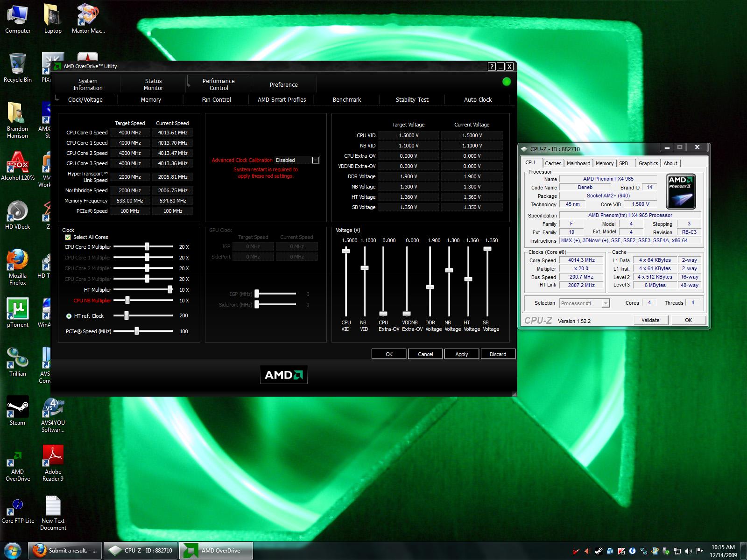Click the AMD logo at OverDrive bottom
This screenshot has width=747, height=560.
pyautogui.click(x=284, y=375)
